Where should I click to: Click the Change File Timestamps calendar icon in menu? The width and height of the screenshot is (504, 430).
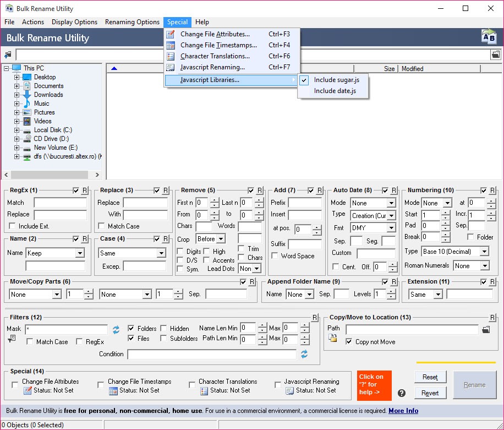point(171,45)
